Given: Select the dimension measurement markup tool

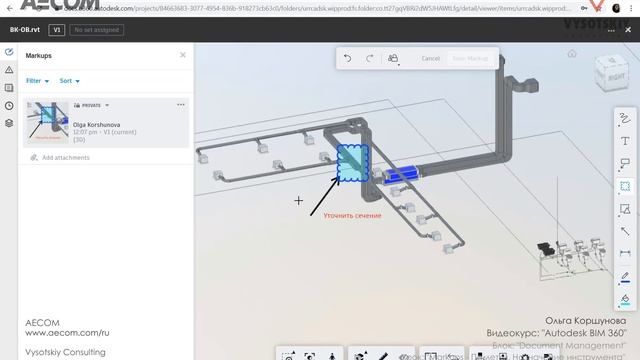Looking at the screenshot, I should [x=625, y=253].
